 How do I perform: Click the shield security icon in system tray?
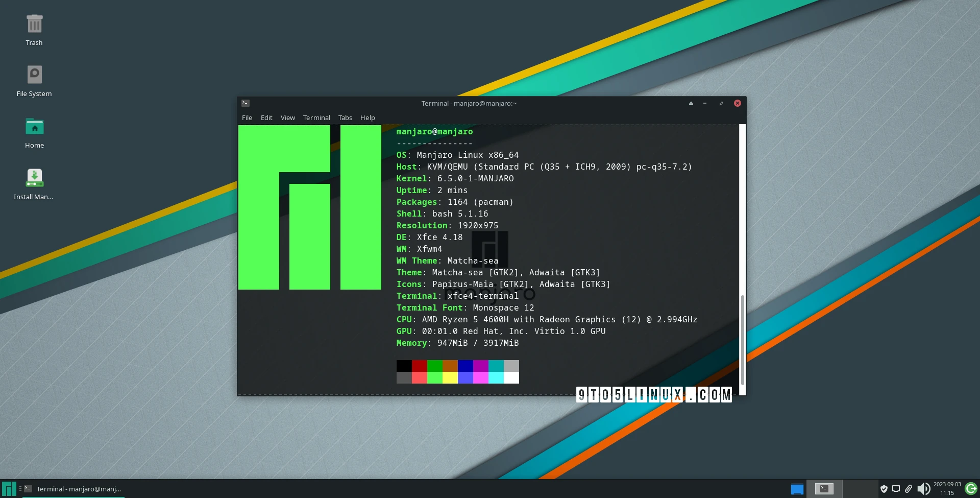[x=885, y=489]
